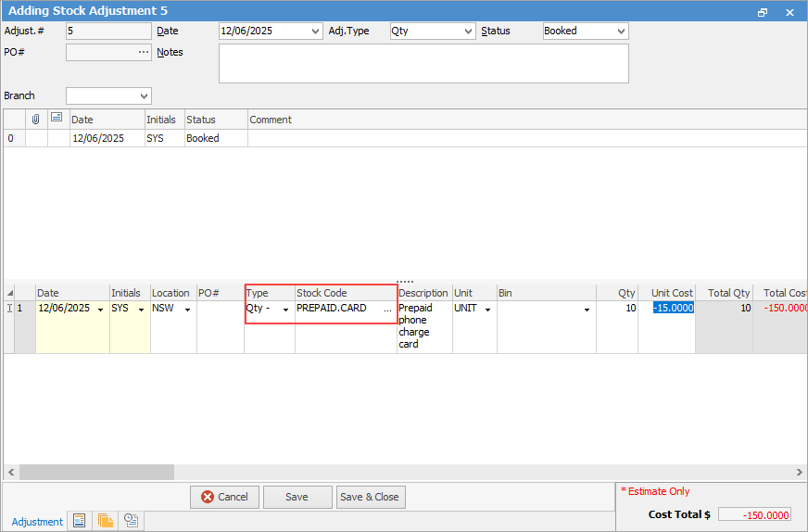Open the UNIT dropdown in stock line
This screenshot has width=808, height=532.
(487, 310)
